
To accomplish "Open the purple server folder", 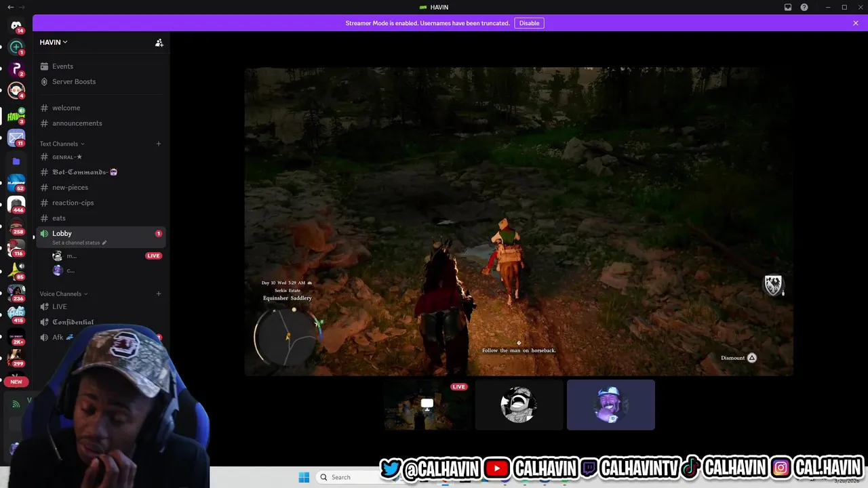I will (x=16, y=161).
